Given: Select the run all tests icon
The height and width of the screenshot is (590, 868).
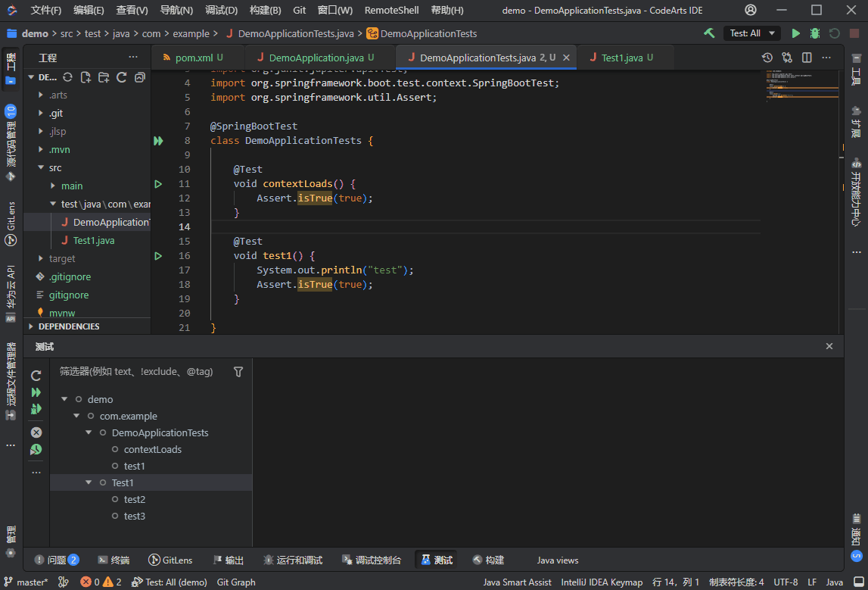Looking at the screenshot, I should point(36,392).
